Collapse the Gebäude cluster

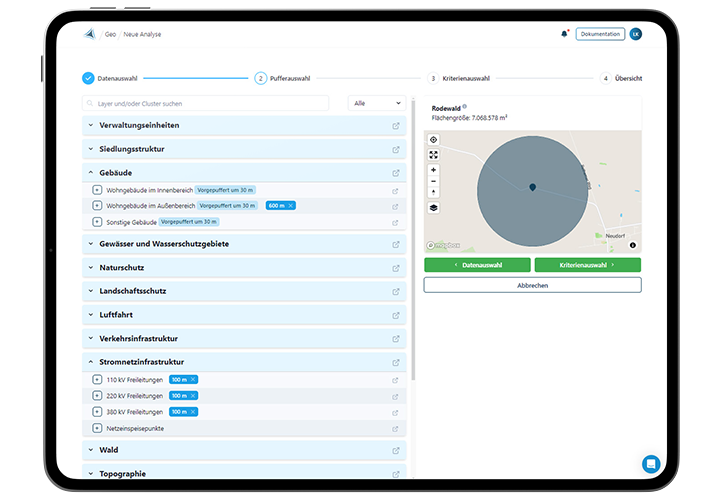[90, 173]
